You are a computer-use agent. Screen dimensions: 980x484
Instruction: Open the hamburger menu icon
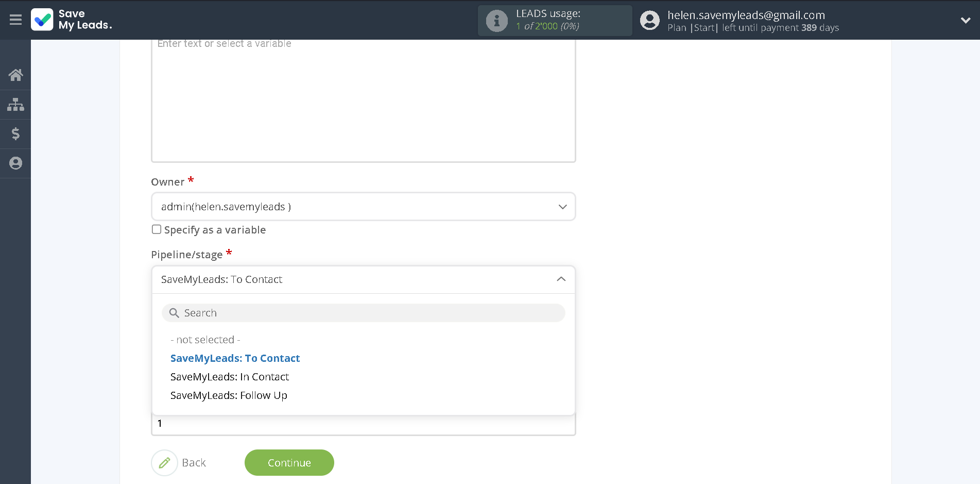[x=15, y=20]
